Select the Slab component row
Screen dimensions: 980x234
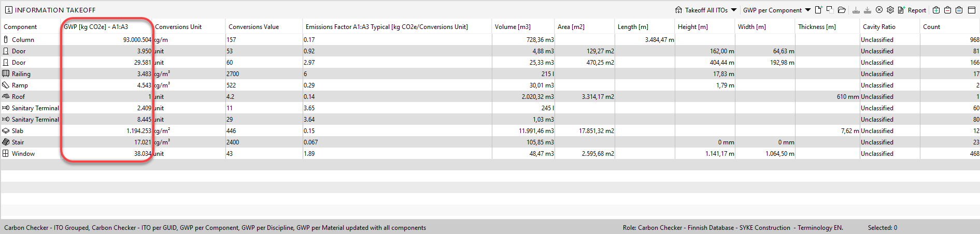(18, 131)
